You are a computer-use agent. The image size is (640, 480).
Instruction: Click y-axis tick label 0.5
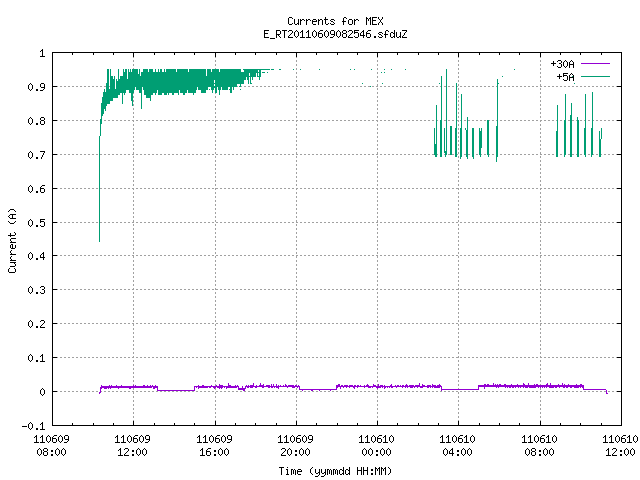(x=36, y=222)
